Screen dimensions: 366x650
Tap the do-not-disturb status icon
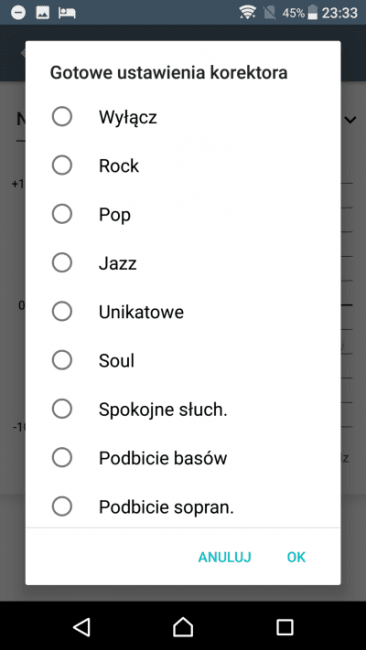[x=18, y=12]
